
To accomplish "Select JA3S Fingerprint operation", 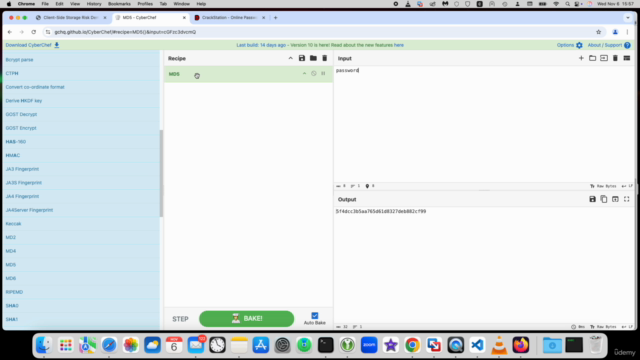I will [x=81, y=182].
